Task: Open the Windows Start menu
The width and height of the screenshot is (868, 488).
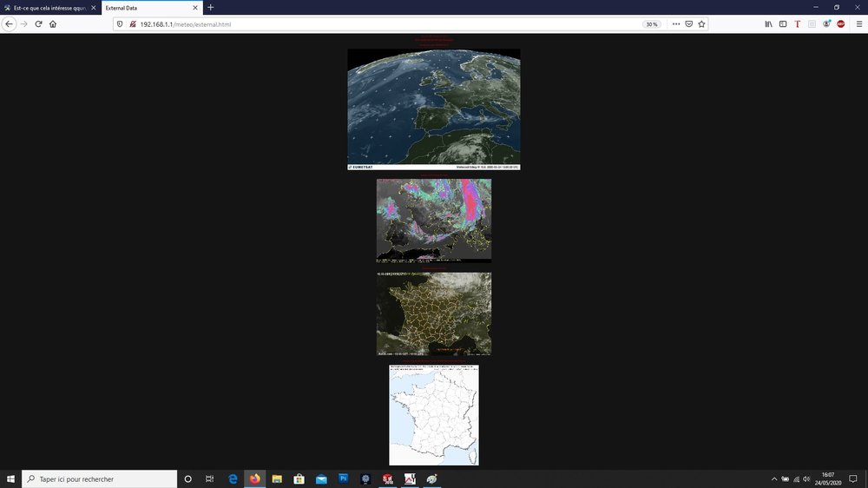Action: (10, 478)
